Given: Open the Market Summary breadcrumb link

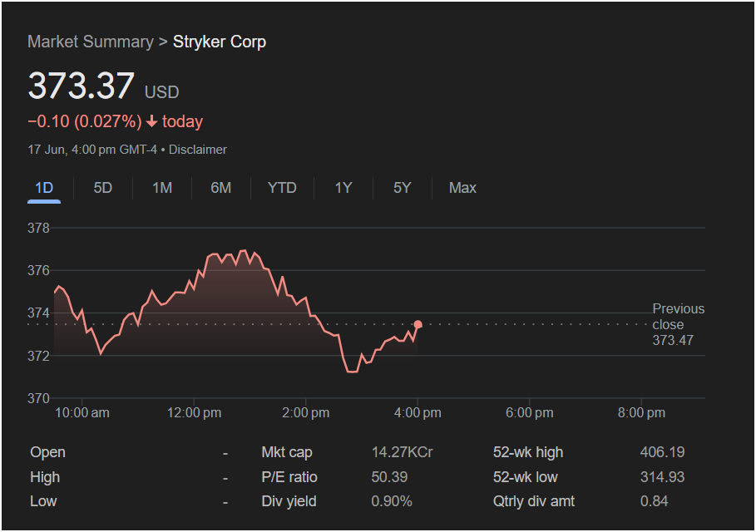Looking at the screenshot, I should [x=91, y=42].
